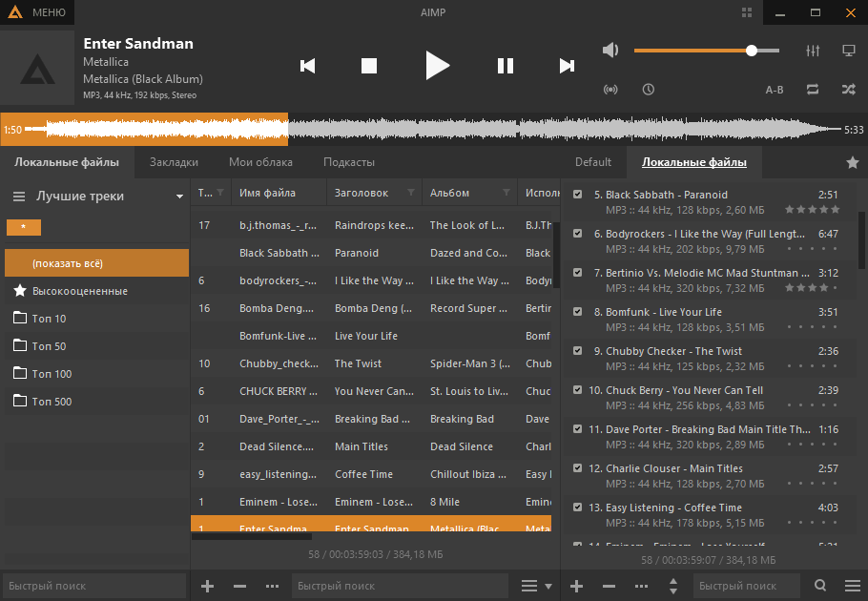Remove tracks with playlist minus button
The image size is (868, 601).
(x=609, y=586)
